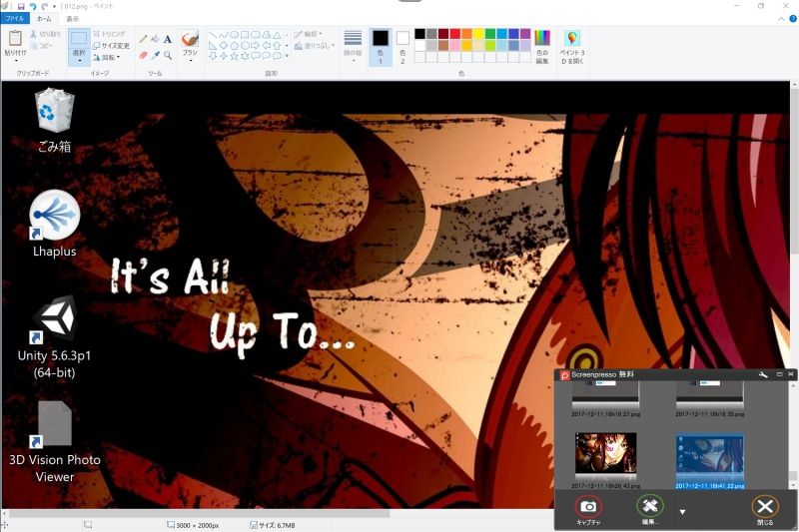This screenshot has height=532, width=799.
Task: Select the Pencil tool in Paint
Action: pyautogui.click(x=143, y=39)
